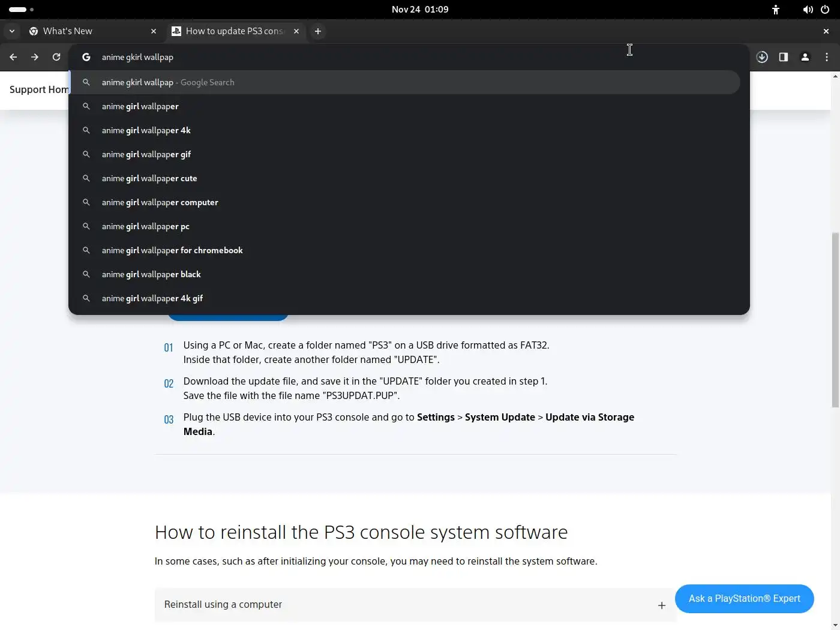Click search icon beside 'anime girl wallpaper black'
The image size is (840, 630).
click(x=86, y=274)
